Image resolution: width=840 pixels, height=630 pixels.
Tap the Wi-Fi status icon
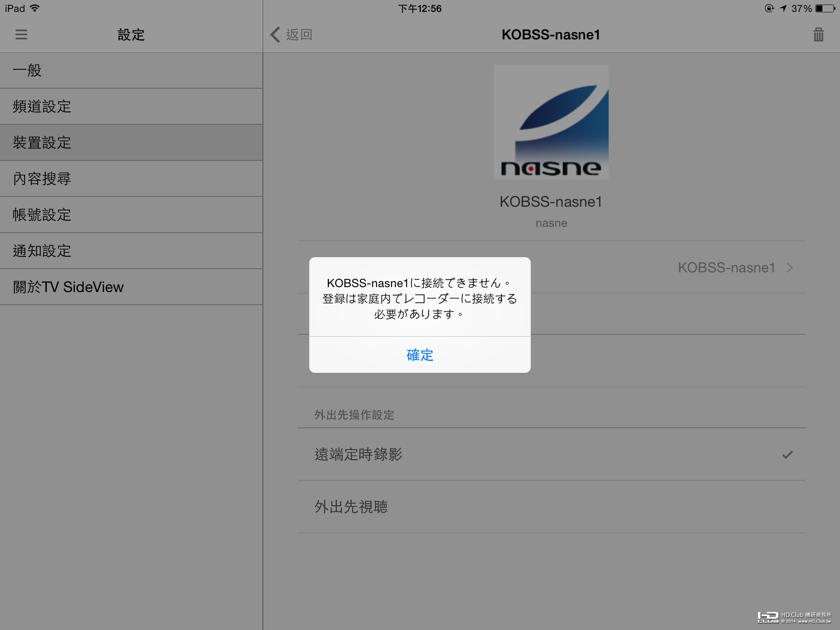[35, 8]
